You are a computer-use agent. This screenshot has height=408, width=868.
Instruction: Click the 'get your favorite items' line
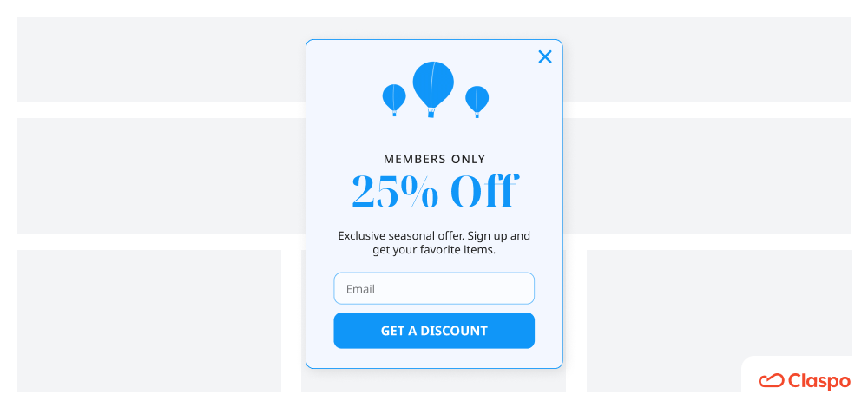[x=434, y=250]
